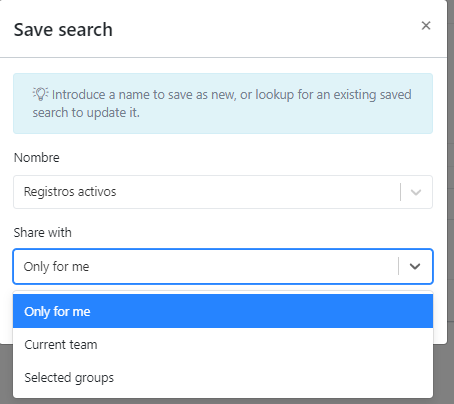Click the "Save search" dialog title
Screen dimensions: 454x404
63,29
